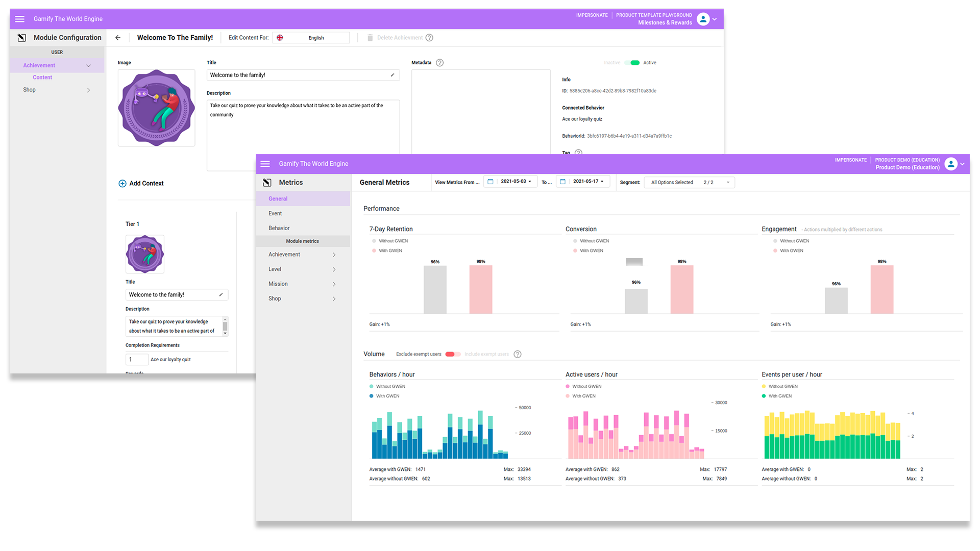
Task: Go back with the arrow beside Welcome To The Family
Action: pyautogui.click(x=118, y=38)
